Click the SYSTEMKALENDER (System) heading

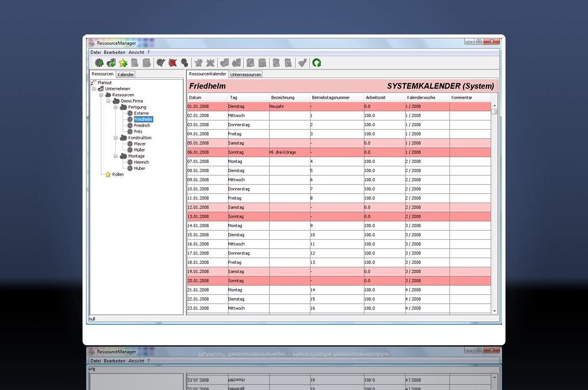(440, 86)
